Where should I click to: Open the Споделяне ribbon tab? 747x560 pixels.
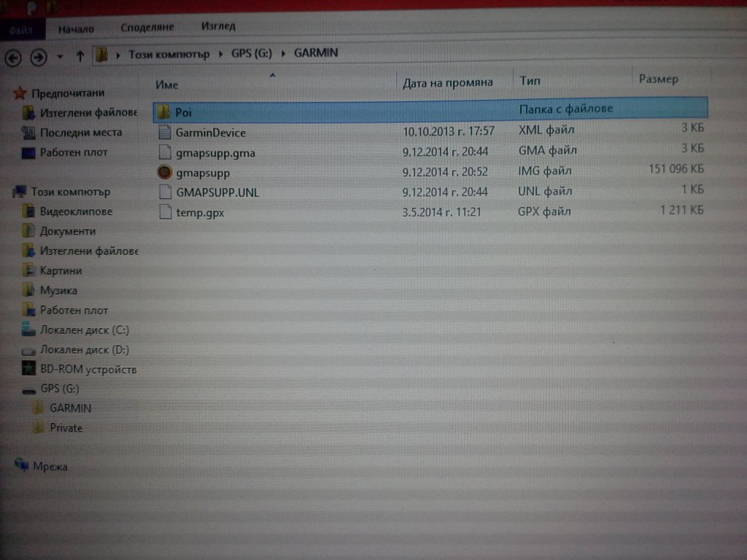(x=147, y=28)
